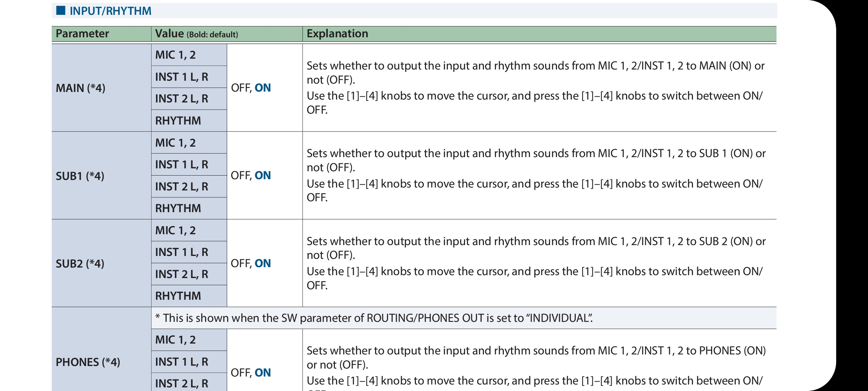Select the SUB2 (*4) parameter cell
The image size is (868, 391).
click(x=101, y=263)
